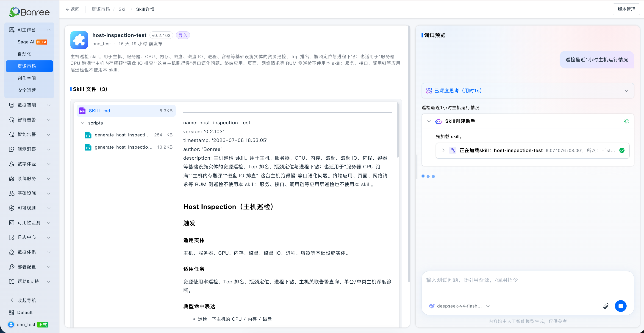Click the v0.2.103 version badge
Image resolution: width=644 pixels, height=333 pixels.
(x=161, y=35)
